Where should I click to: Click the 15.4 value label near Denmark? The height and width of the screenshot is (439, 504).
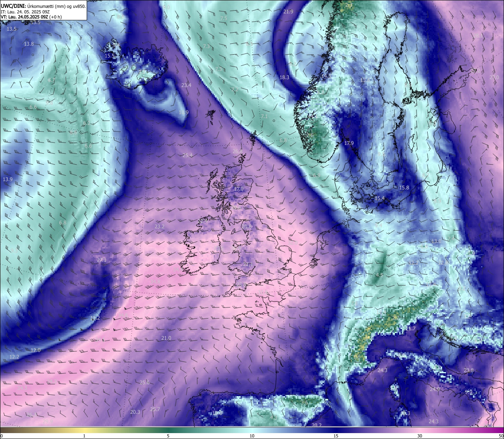point(380,198)
